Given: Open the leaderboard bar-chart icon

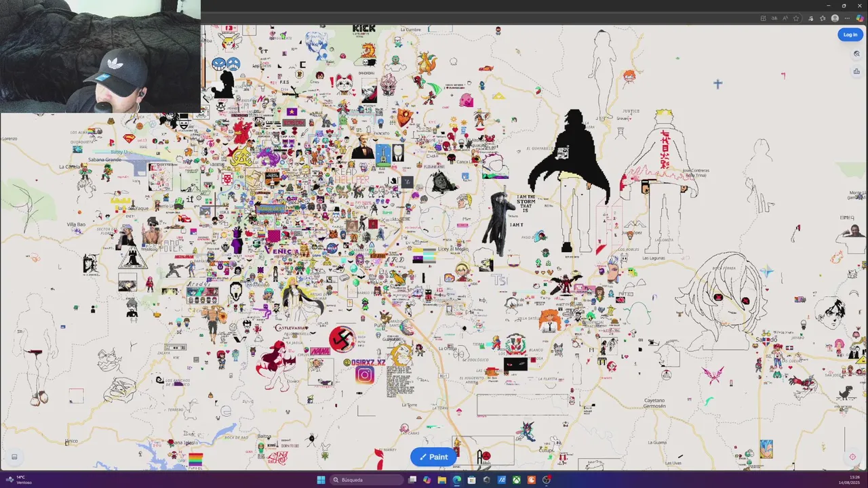Looking at the screenshot, I should click(857, 70).
